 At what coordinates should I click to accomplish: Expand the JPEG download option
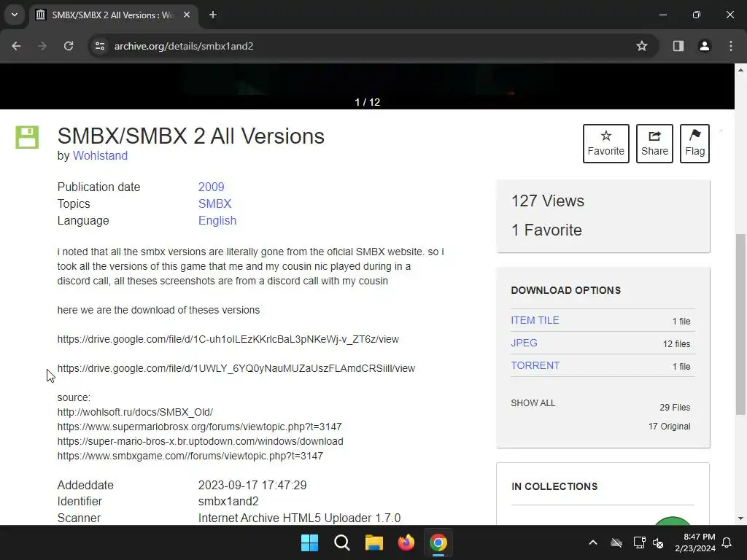524,343
